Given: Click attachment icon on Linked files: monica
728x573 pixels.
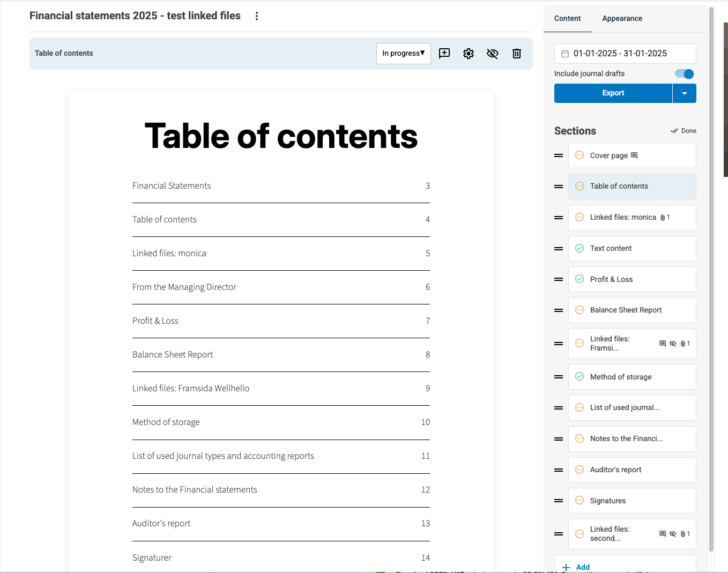Looking at the screenshot, I should (x=663, y=218).
